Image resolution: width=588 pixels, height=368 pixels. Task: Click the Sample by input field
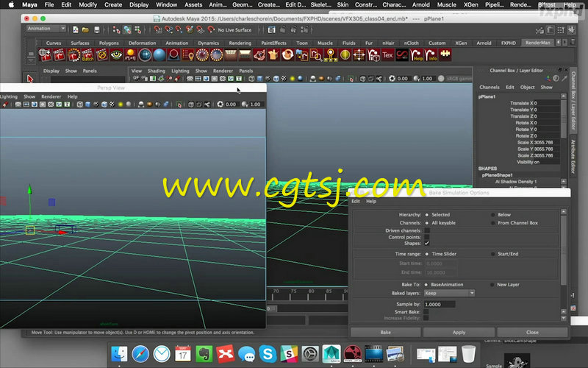440,304
